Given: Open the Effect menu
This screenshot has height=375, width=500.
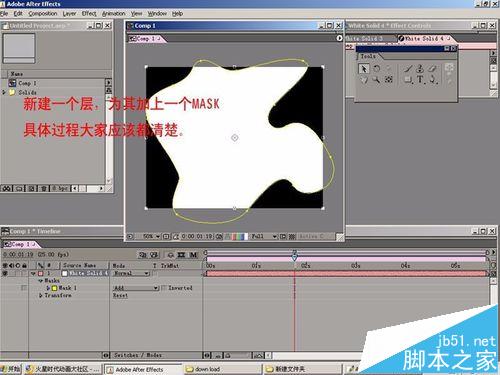Looking at the screenshot, I should coord(89,14).
